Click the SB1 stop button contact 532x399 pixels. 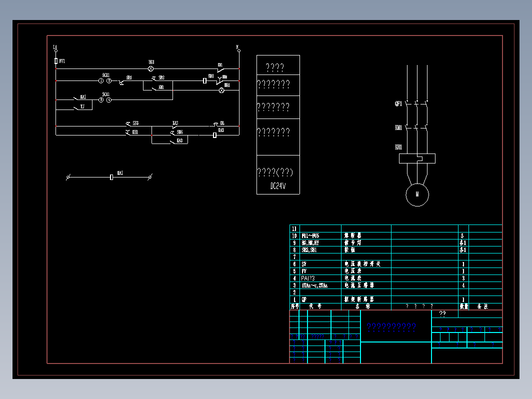pos(121,82)
